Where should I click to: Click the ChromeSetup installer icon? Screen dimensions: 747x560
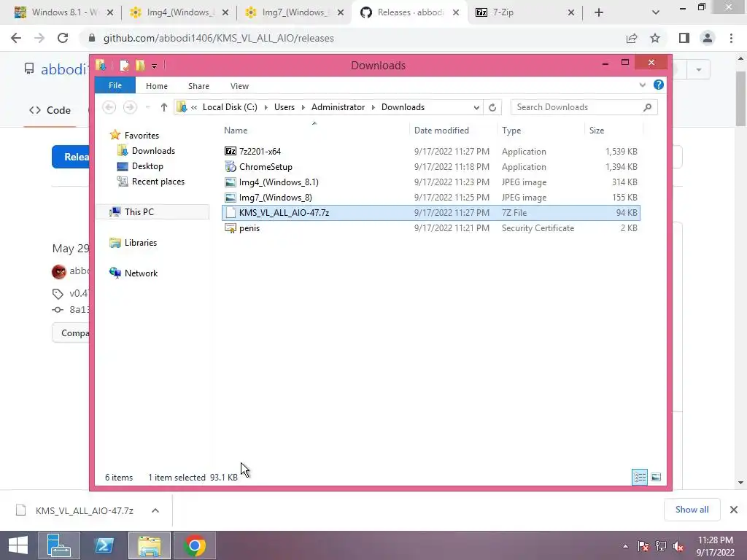[230, 167]
